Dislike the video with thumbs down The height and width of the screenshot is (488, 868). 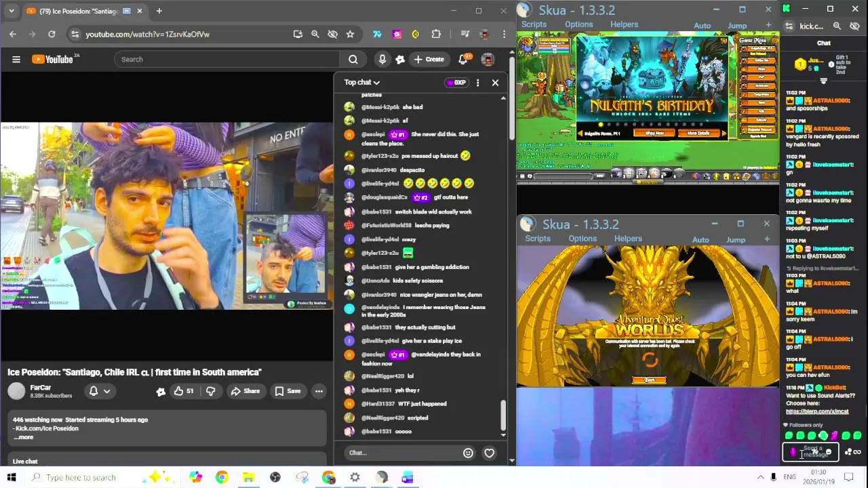coord(211,391)
